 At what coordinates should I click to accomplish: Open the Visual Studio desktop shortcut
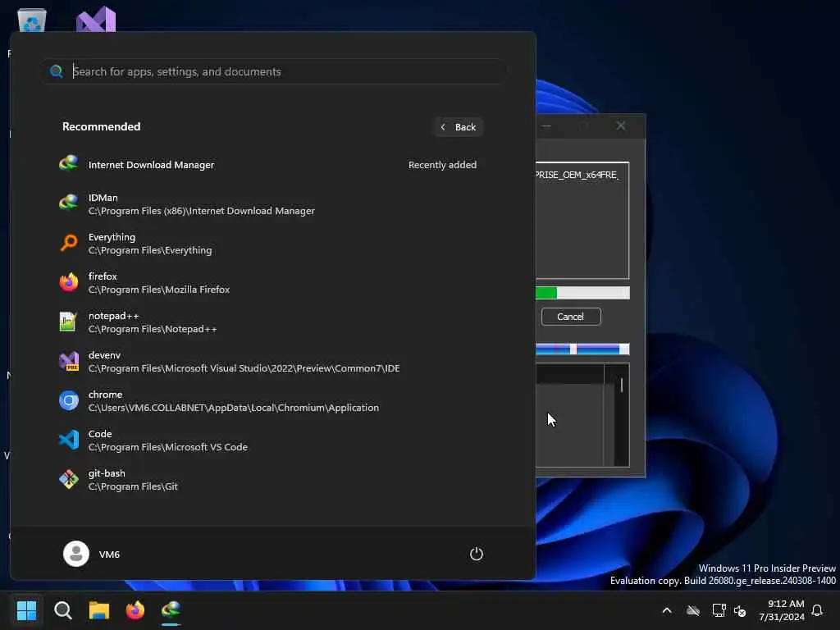point(96,19)
